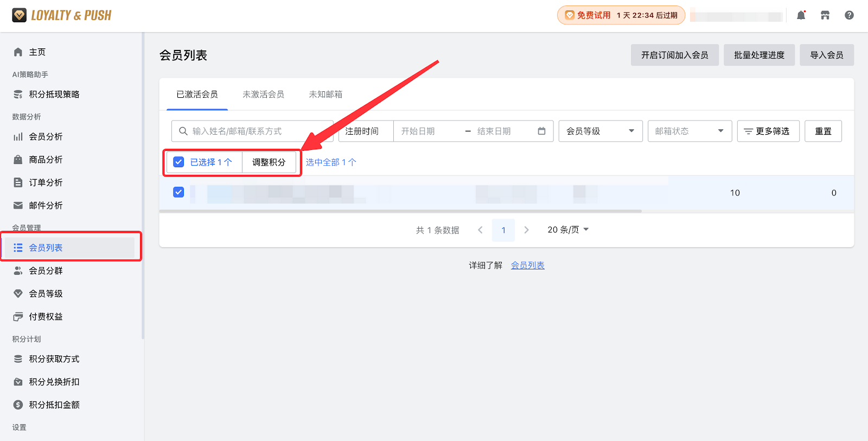Go to 会员等级 in sidebar

click(x=46, y=294)
